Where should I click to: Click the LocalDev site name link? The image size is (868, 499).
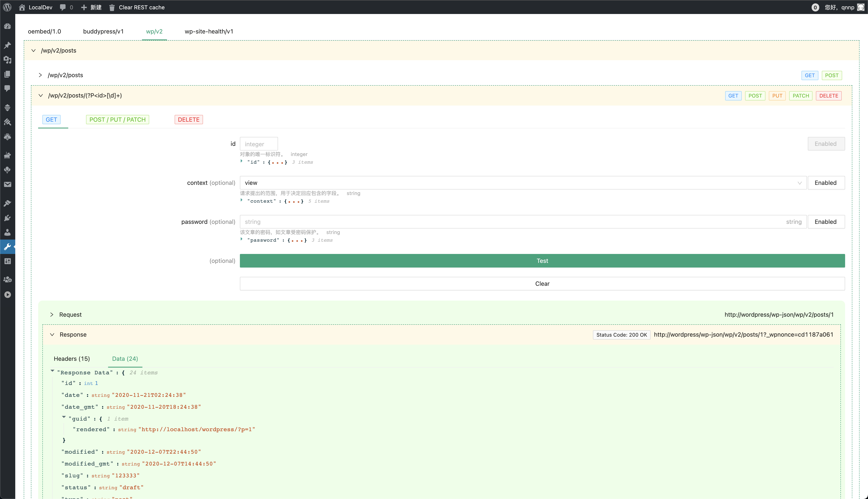40,7
